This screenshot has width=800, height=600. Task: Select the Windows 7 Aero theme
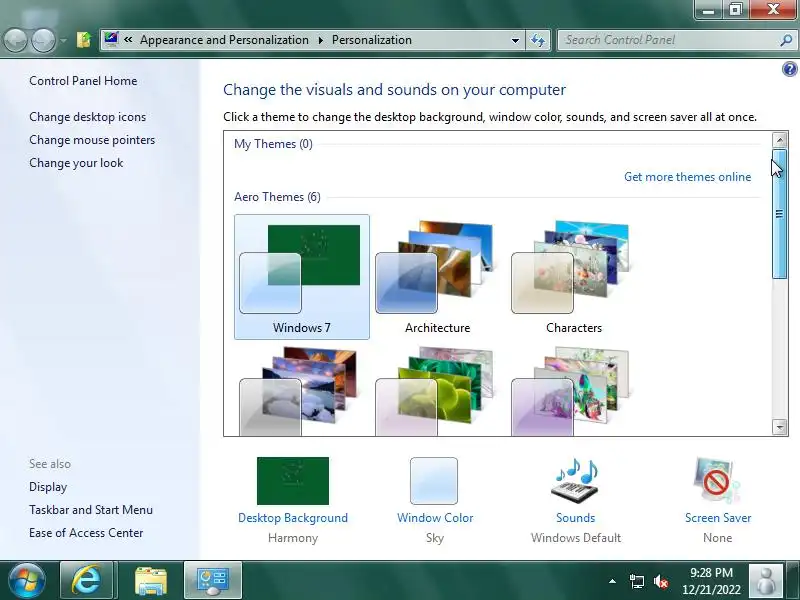[x=302, y=277]
